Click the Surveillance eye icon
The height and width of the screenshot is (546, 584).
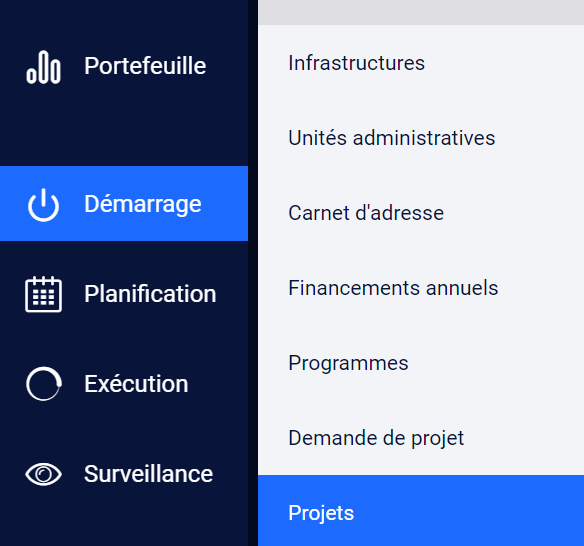44,474
